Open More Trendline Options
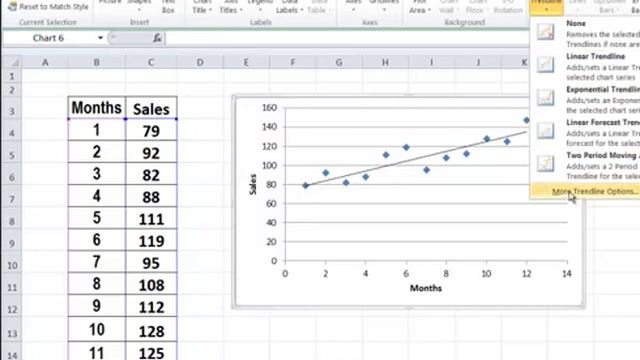The height and width of the screenshot is (360, 640). (585, 191)
